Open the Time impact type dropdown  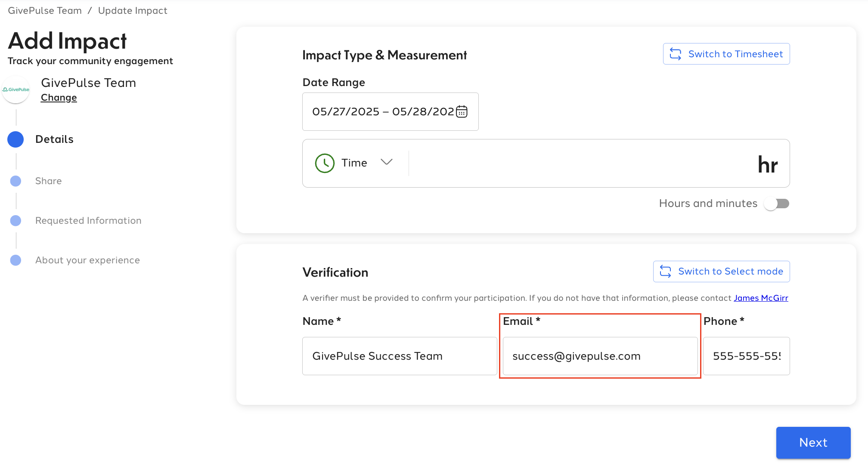point(354,163)
